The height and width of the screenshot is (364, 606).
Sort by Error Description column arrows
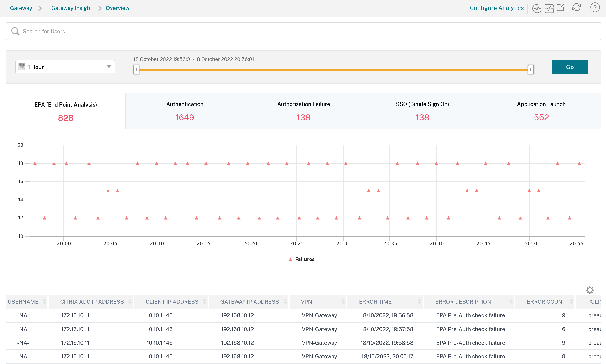[511, 302]
